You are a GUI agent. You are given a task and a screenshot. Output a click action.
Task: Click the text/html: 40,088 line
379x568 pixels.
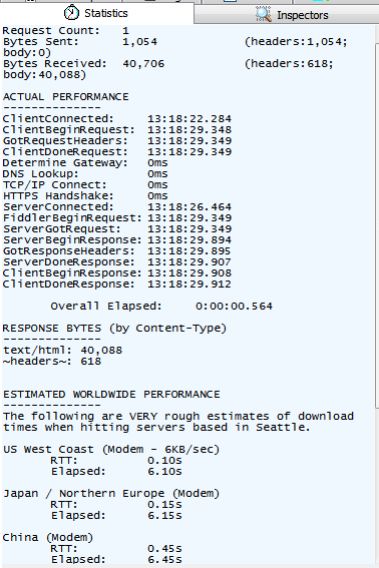pyautogui.click(x=63, y=350)
